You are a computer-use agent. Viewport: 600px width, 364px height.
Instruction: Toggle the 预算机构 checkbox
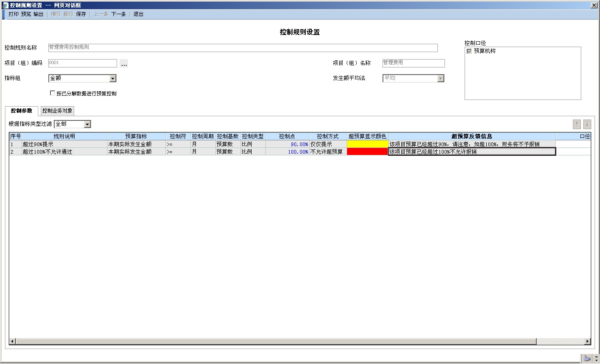click(x=469, y=51)
